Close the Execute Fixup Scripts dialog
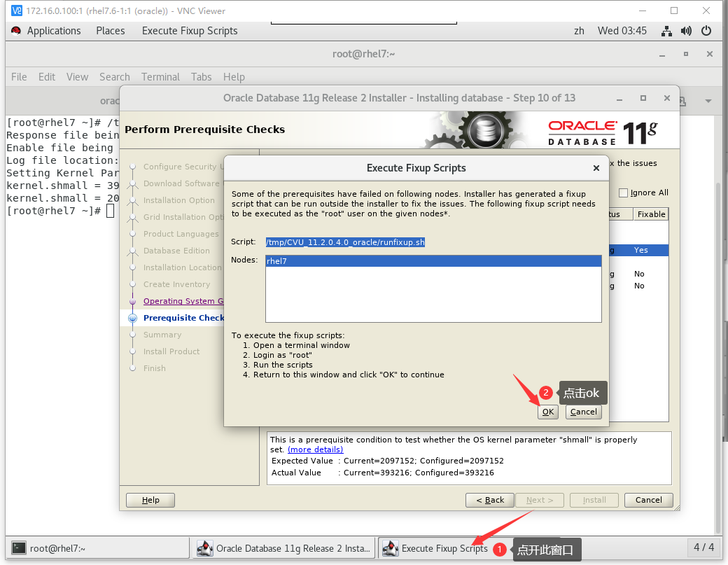This screenshot has height=565, width=728. point(596,168)
